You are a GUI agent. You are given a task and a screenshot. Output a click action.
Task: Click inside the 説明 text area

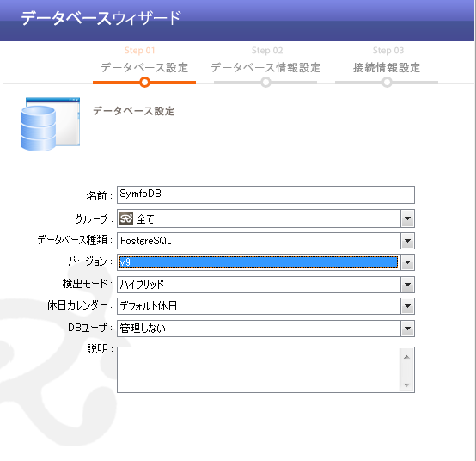259,370
